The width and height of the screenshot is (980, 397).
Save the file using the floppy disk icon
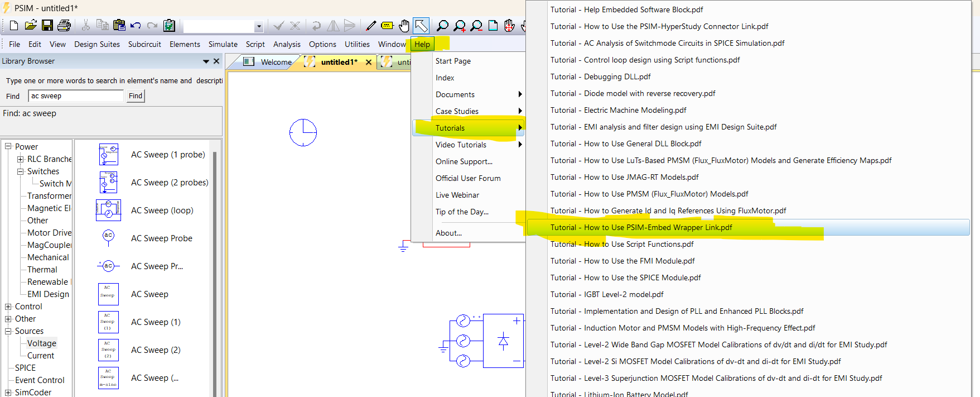pos(47,26)
